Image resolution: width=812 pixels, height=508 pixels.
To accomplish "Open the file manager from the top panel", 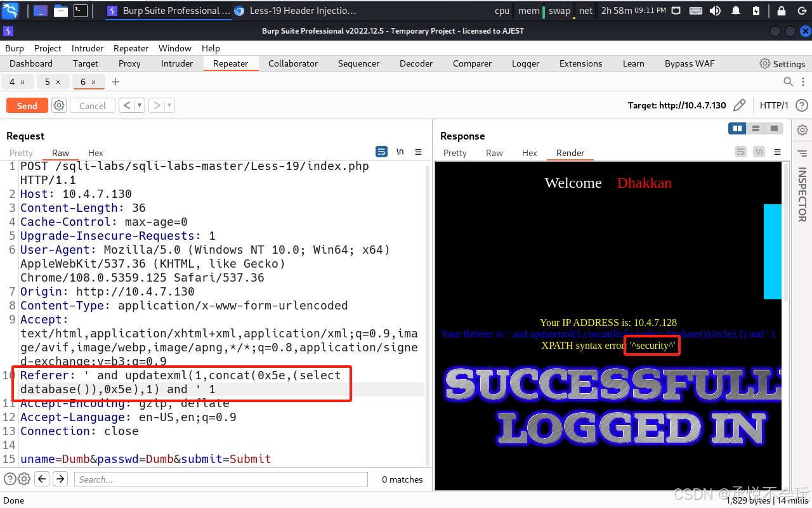I will (x=61, y=10).
